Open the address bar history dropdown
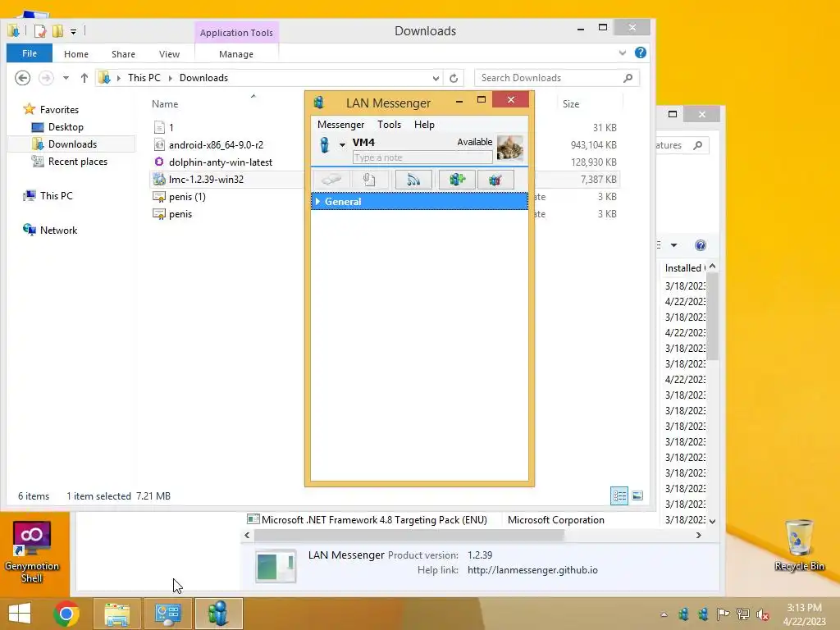The image size is (840, 630). coord(436,78)
